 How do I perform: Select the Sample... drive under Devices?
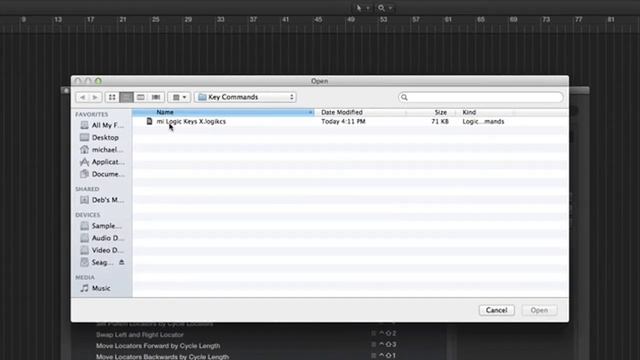click(101, 226)
